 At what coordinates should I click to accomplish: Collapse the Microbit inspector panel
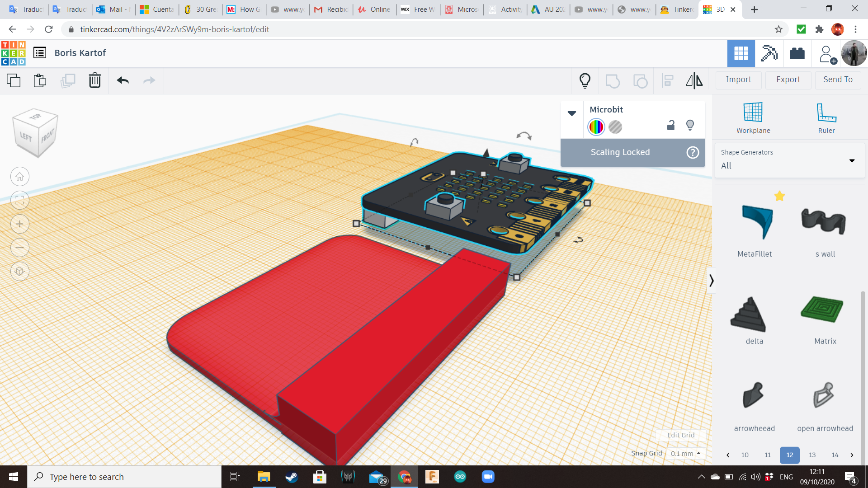572,113
